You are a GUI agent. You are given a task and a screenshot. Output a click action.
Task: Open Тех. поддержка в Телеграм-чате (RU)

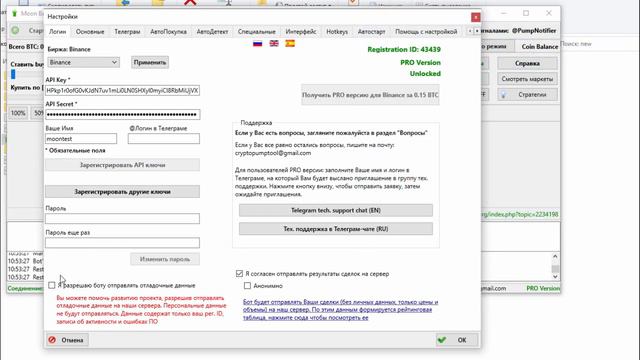click(x=336, y=229)
